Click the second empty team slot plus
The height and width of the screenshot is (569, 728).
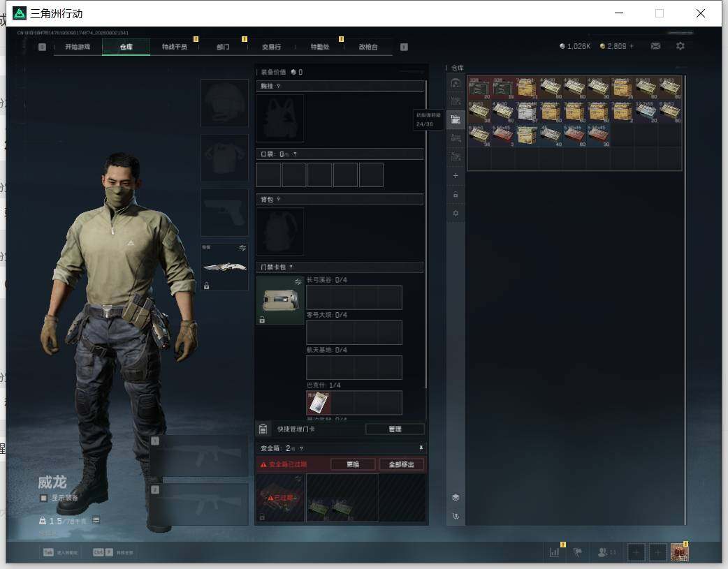(x=657, y=552)
